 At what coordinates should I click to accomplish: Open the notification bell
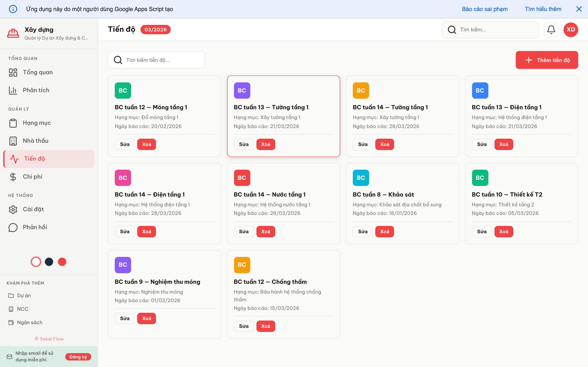coord(551,30)
